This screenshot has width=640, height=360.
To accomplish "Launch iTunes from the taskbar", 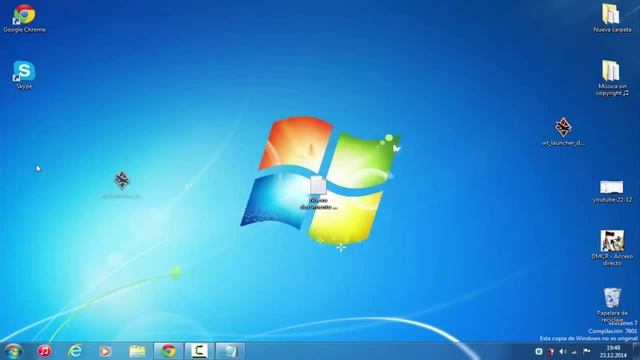I will click(x=44, y=351).
